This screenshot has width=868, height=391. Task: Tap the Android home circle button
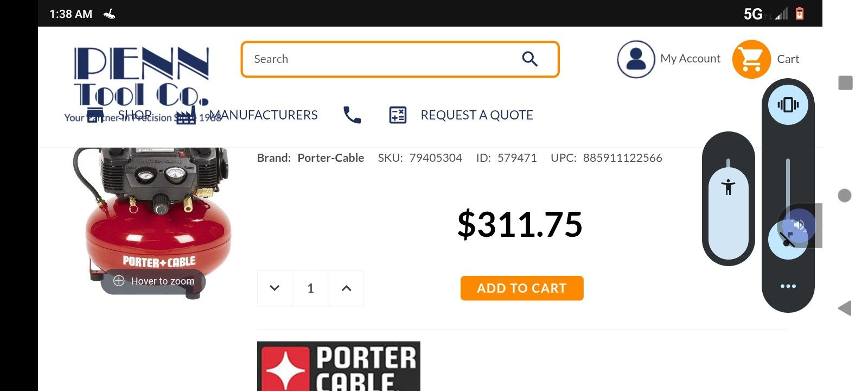coord(845,195)
